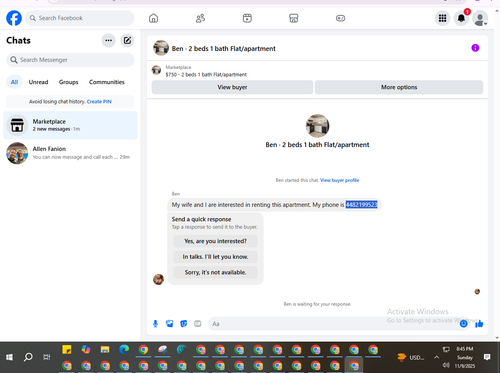This screenshot has height=373, width=500.
Task: Click the large listing photo in chat
Action: 317,126
